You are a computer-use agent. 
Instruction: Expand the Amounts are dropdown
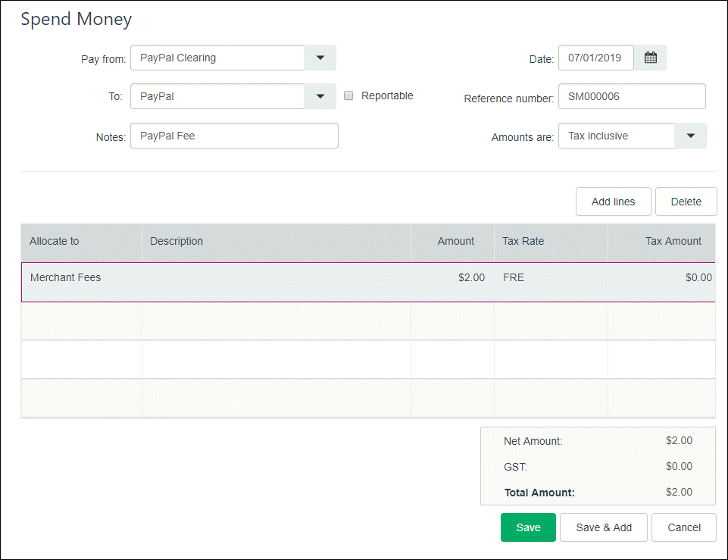690,136
